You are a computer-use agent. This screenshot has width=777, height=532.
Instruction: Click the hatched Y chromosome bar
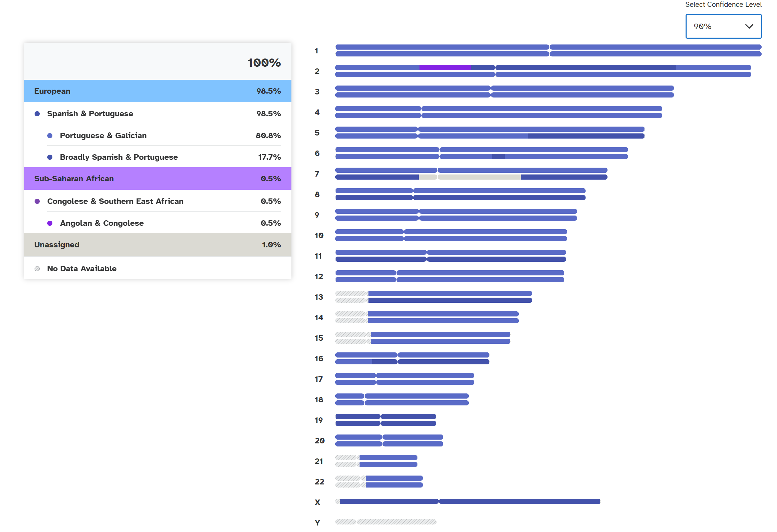(x=386, y=522)
